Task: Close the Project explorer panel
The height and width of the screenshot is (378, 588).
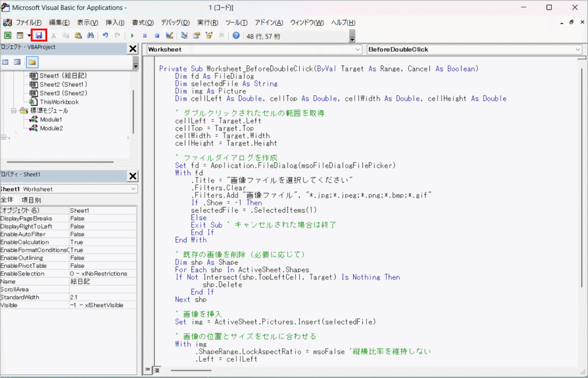Action: [133, 49]
